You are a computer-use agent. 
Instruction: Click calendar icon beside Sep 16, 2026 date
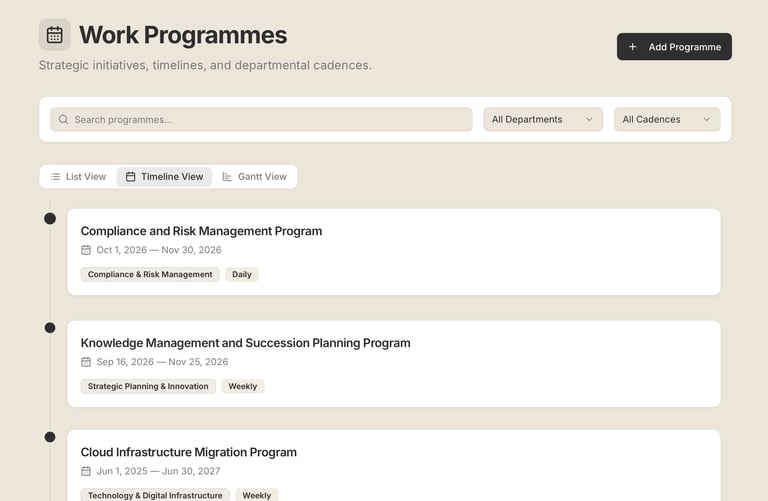pyautogui.click(x=86, y=362)
